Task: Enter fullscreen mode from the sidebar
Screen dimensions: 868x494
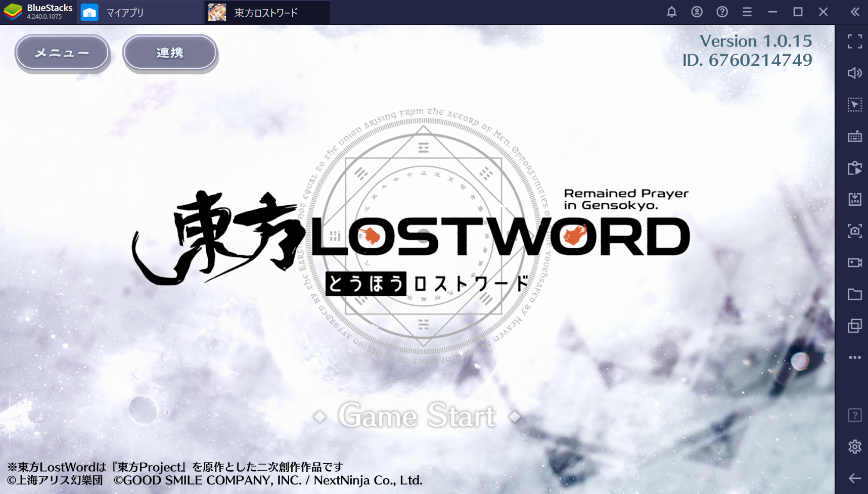Action: click(855, 41)
